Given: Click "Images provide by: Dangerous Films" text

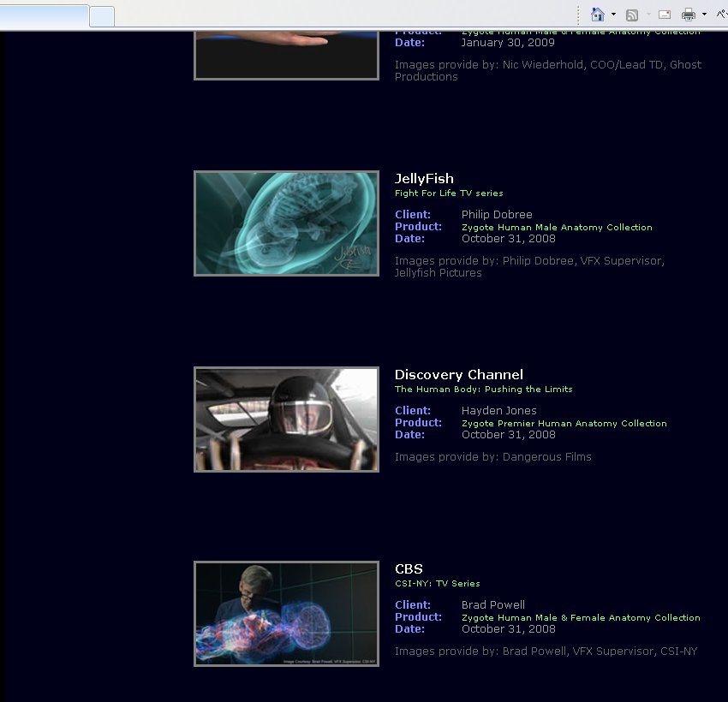Looking at the screenshot, I should tap(493, 457).
